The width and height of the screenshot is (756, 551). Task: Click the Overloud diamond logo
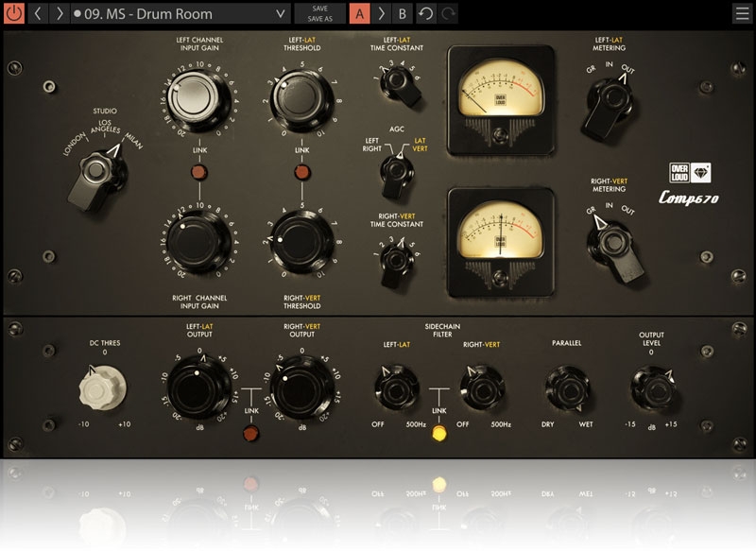700,174
